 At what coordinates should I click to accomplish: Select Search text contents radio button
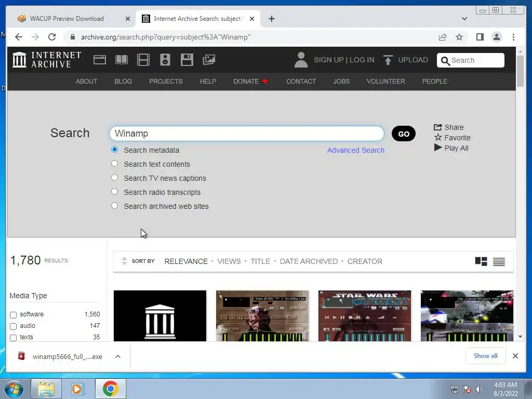click(x=115, y=164)
